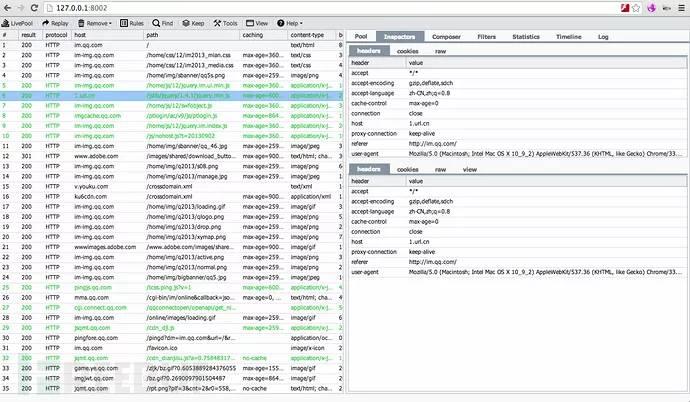Select session 12 www.adobe.com row
Viewport: 690px width, 402px height.
pyautogui.click(x=172, y=156)
